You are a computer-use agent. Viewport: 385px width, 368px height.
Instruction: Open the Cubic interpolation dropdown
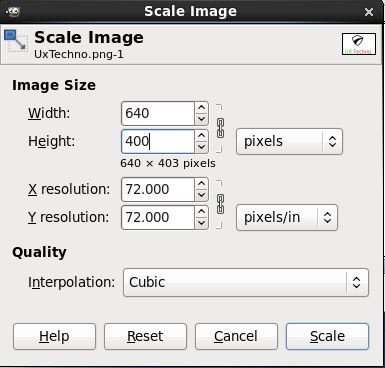click(246, 282)
